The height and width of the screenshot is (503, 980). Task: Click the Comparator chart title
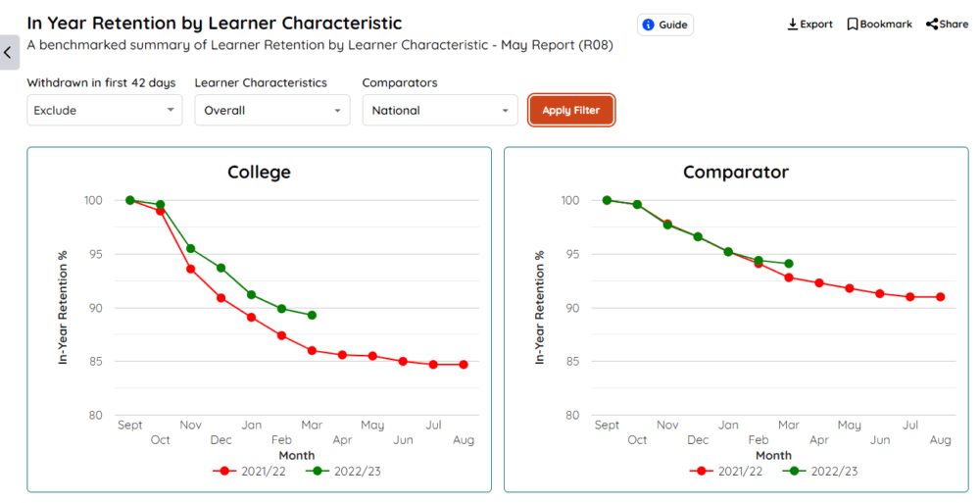coord(736,173)
